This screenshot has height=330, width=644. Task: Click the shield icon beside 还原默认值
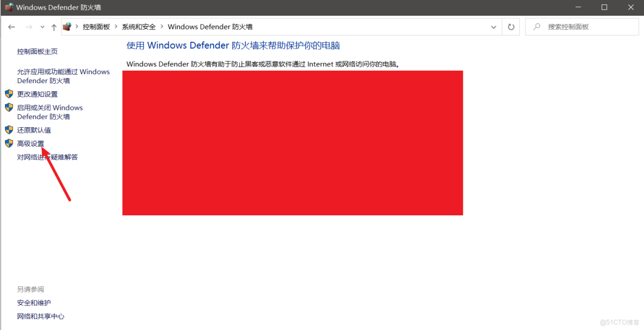(9, 129)
